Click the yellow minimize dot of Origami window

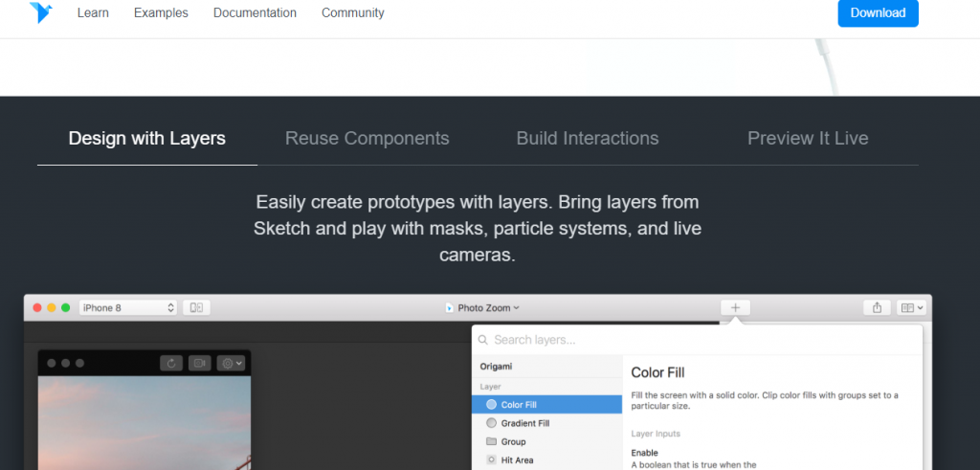[52, 307]
